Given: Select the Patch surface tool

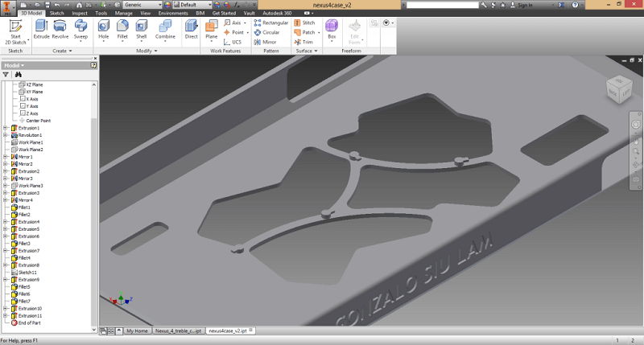Looking at the screenshot, I should click(307, 32).
